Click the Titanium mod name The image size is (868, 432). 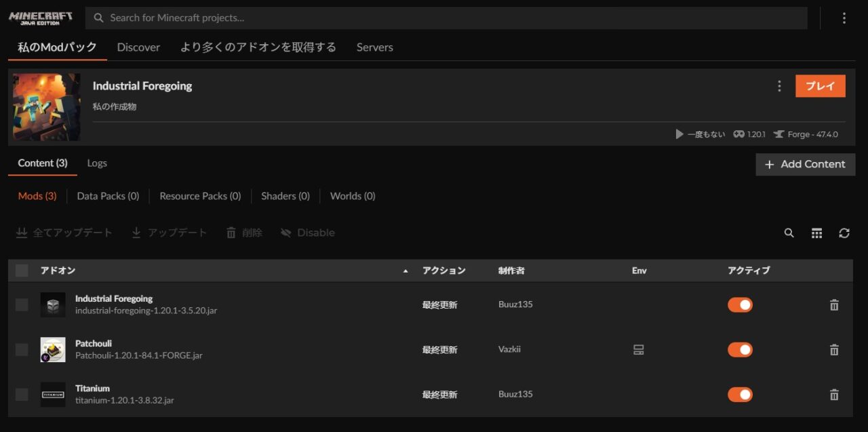(92, 389)
